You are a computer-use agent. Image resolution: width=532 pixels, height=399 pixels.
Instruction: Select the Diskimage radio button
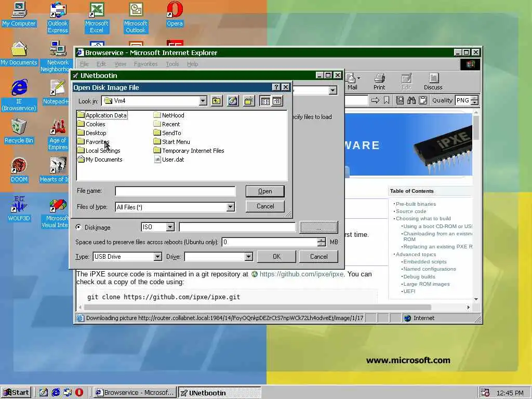79,227
